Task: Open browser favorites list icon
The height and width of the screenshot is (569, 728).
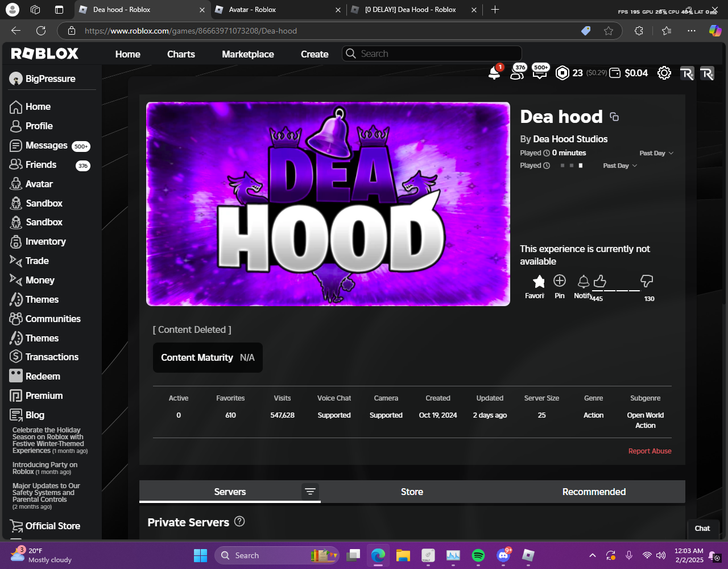Action: tap(667, 31)
